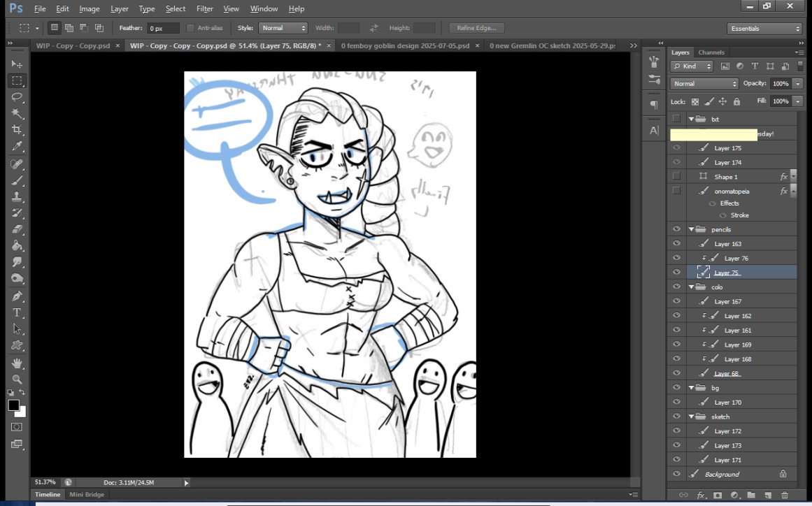Open the Kind filter dropdown
812x506 pixels.
692,66
